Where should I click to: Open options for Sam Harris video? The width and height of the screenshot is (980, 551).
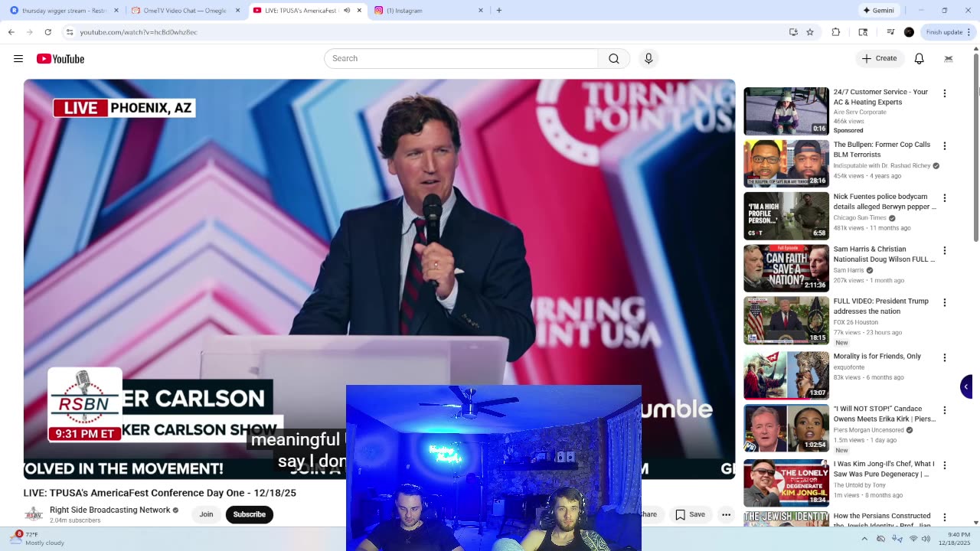945,250
